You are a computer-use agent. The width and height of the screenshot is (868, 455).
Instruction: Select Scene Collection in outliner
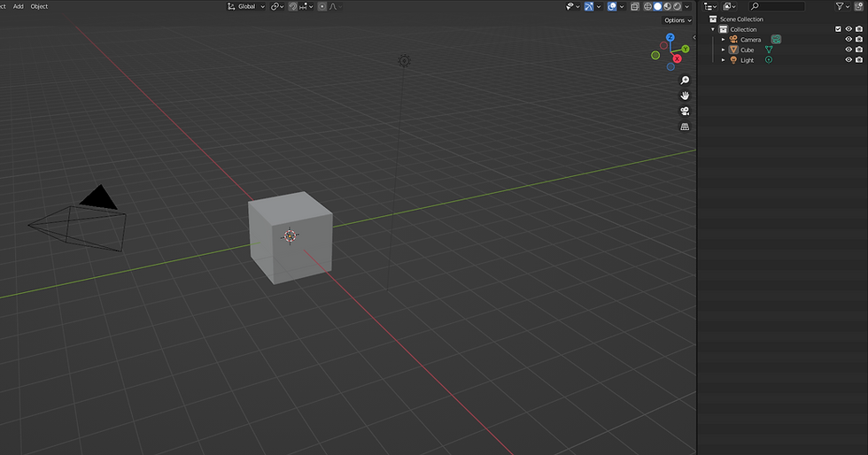pyautogui.click(x=741, y=19)
